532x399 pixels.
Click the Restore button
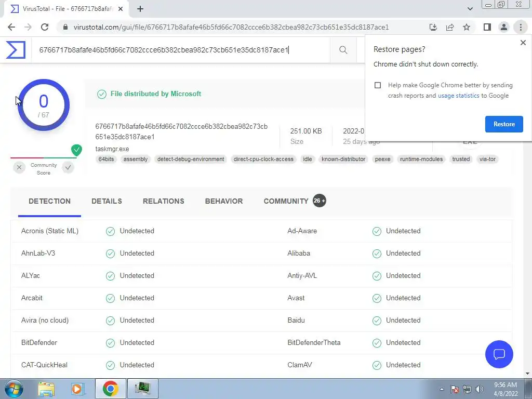(504, 124)
